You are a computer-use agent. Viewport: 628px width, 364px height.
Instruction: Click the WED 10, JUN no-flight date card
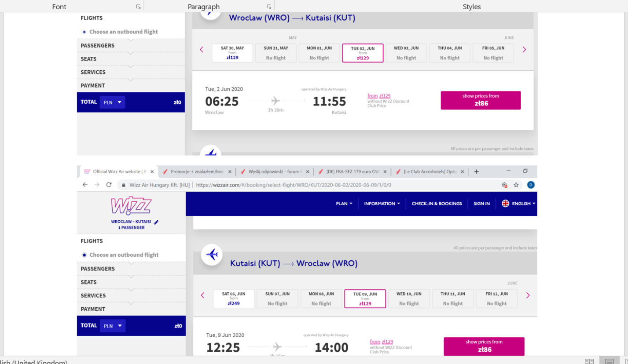[x=409, y=298]
